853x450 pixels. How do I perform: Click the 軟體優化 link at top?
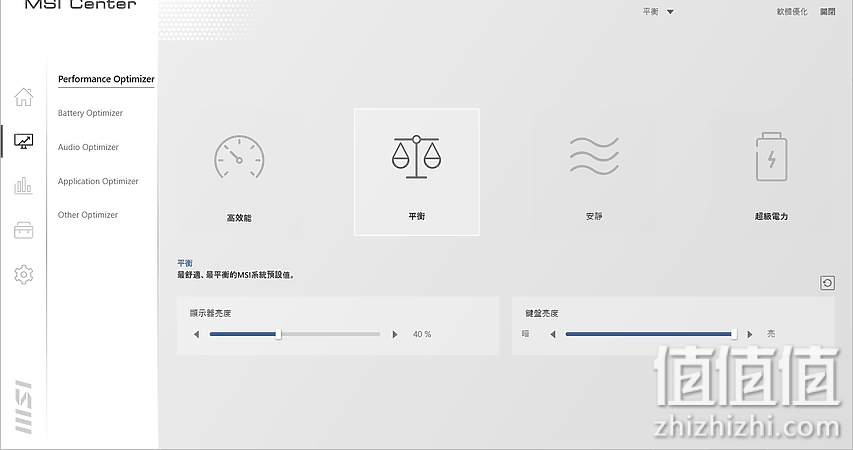click(x=792, y=11)
